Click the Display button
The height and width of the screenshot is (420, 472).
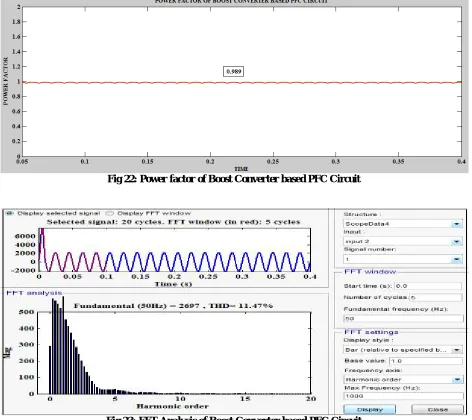370,409
